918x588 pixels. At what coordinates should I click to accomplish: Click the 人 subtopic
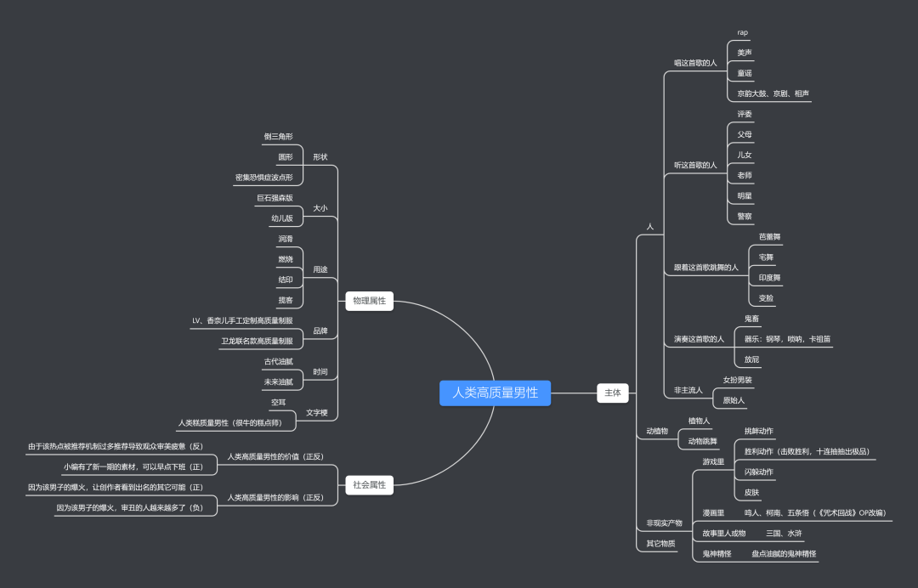650,226
